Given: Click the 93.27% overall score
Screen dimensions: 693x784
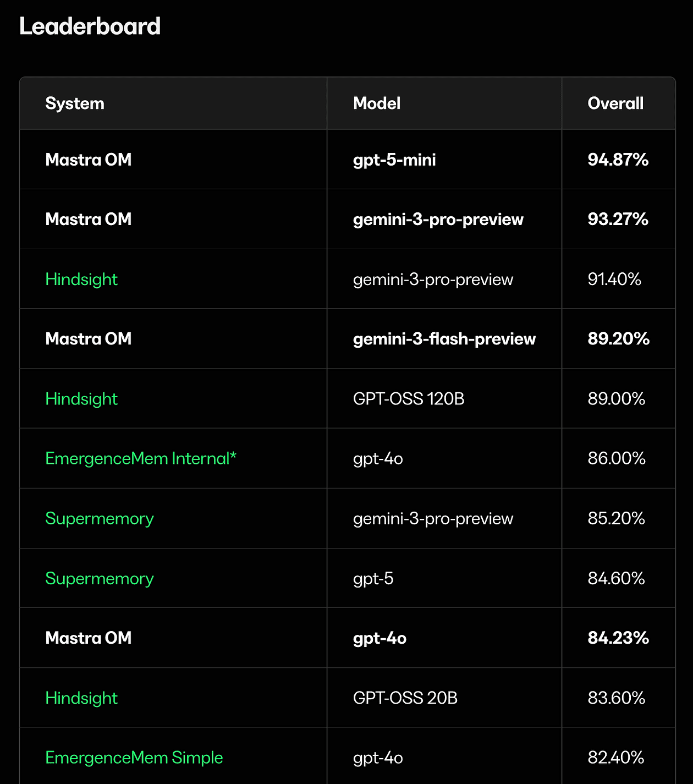Looking at the screenshot, I should [x=618, y=220].
